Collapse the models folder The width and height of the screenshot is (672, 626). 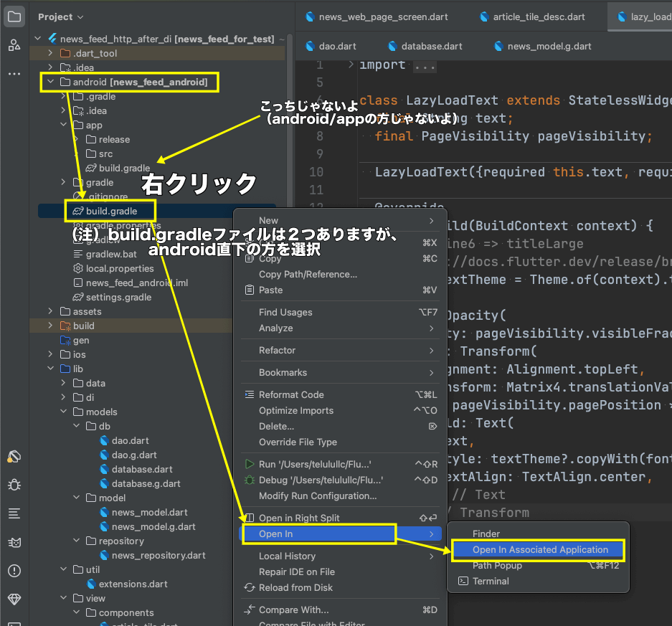(x=63, y=412)
